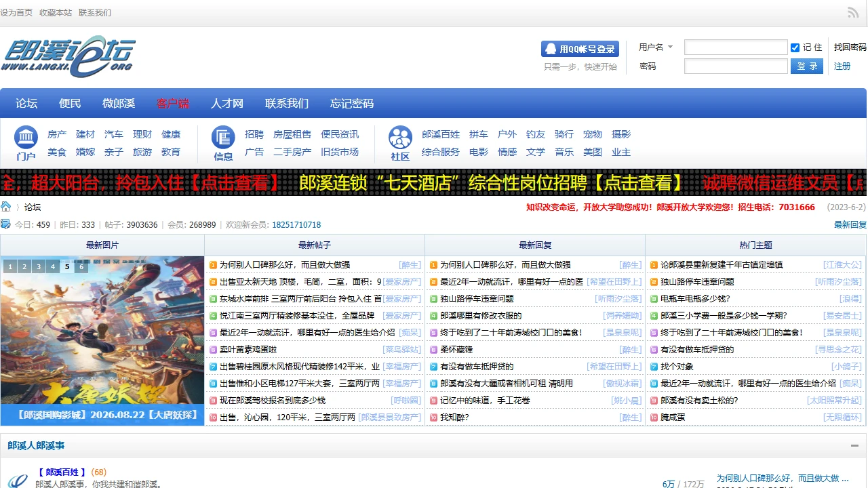The width and height of the screenshot is (868, 488).
Task: Open the 招聘 category link
Action: 254,134
